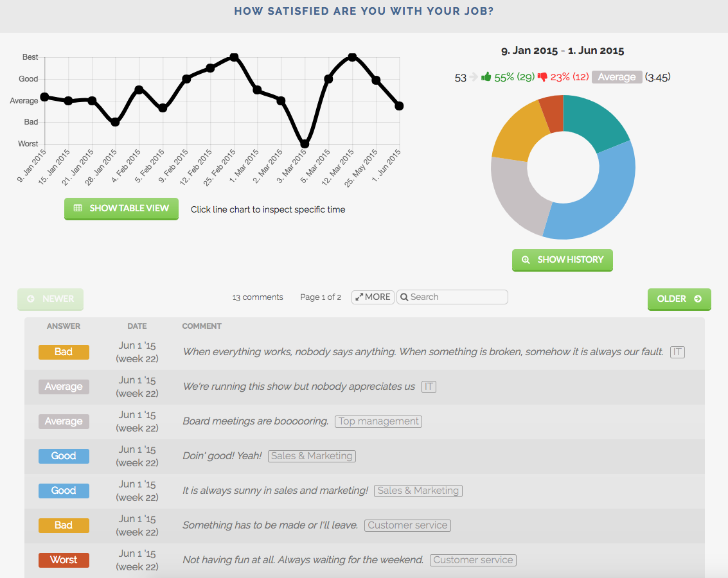Click the 25. Feb 2015 peak data point

pos(234,57)
